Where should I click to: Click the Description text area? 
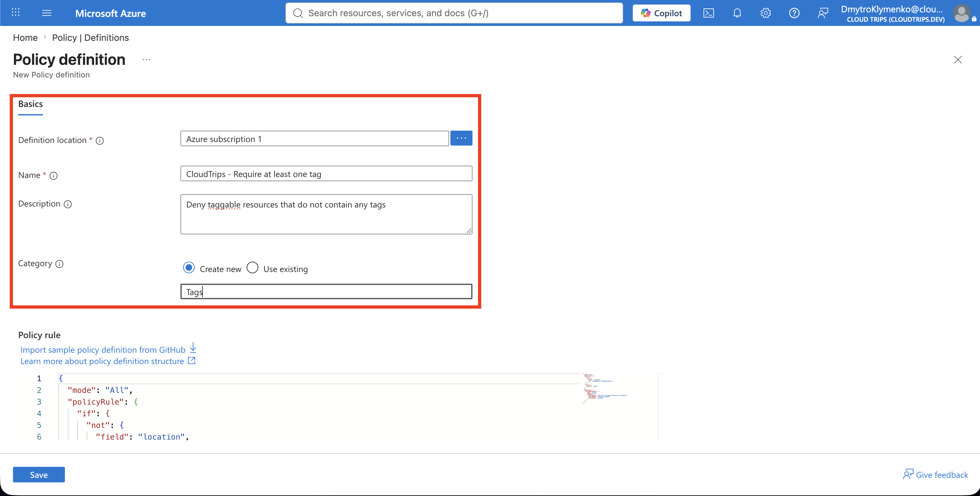326,214
